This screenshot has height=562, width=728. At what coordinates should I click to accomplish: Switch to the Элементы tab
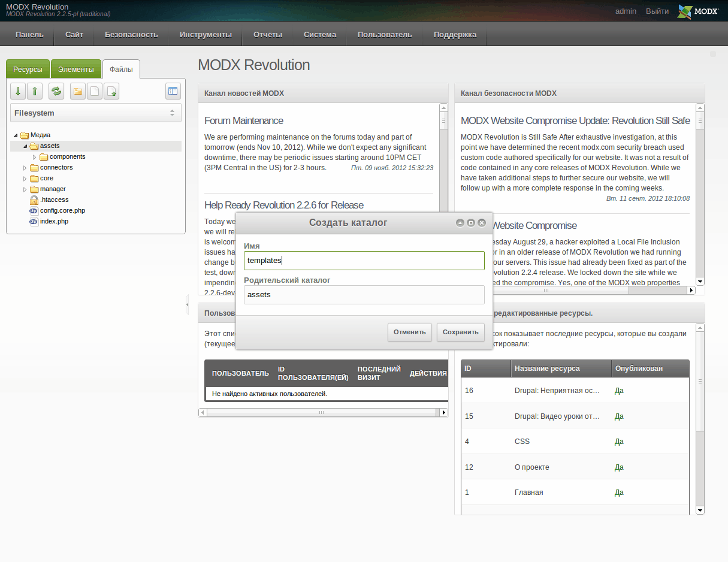pos(75,70)
